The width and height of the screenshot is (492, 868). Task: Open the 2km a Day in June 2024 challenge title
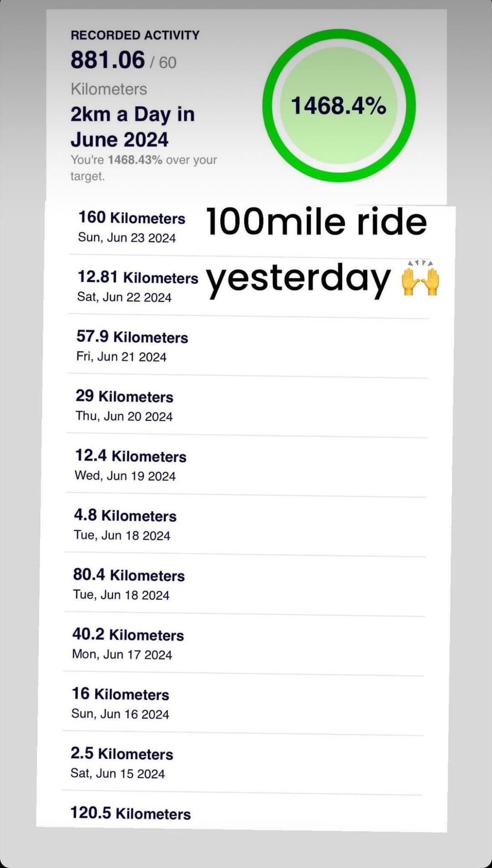[x=133, y=127]
